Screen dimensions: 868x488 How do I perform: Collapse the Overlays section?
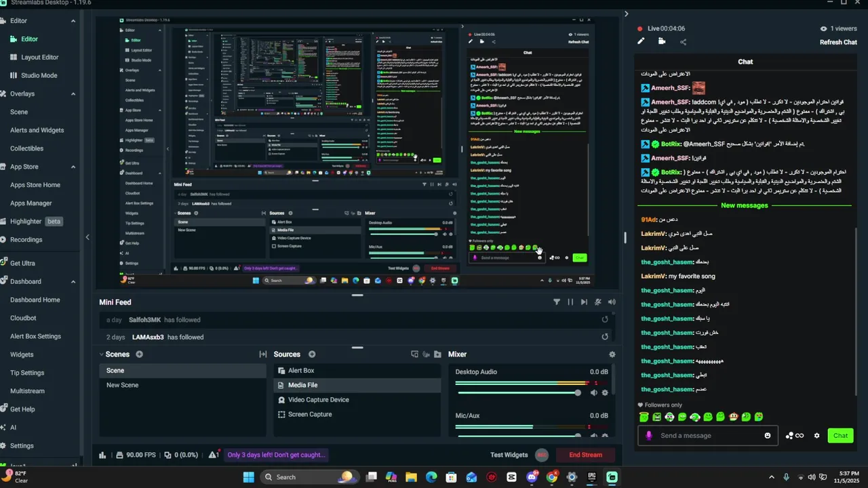tap(73, 94)
